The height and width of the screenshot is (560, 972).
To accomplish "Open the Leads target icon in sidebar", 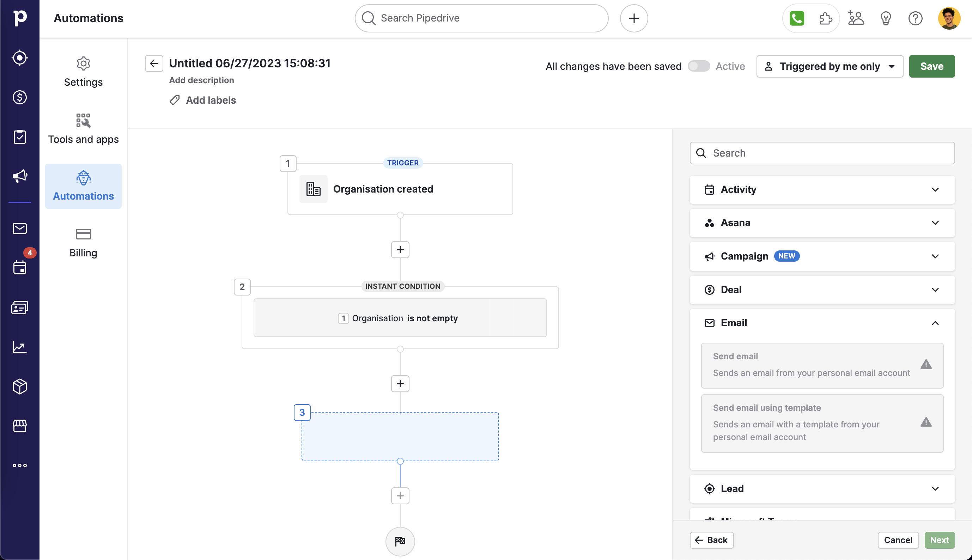I will point(20,58).
